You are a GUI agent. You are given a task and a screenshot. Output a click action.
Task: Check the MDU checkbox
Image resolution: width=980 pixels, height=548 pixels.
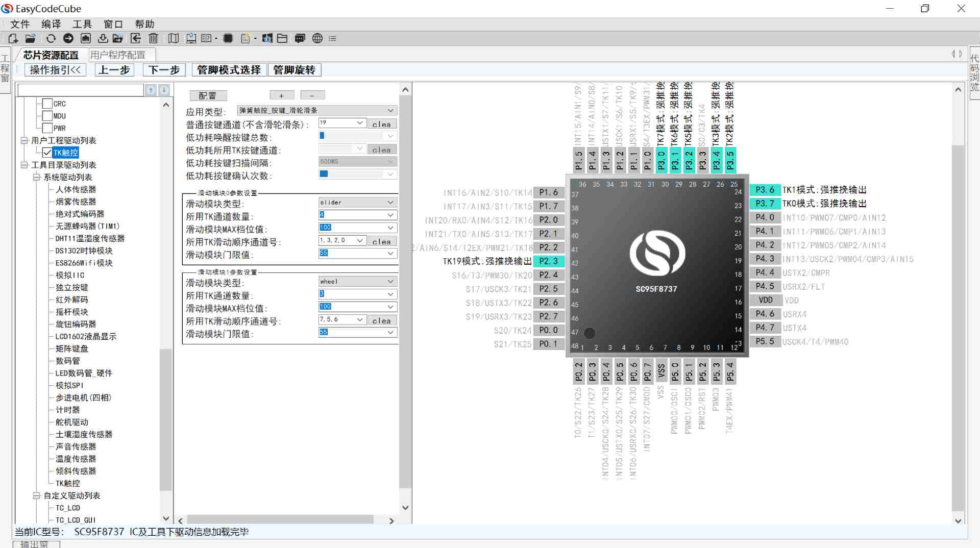point(47,116)
